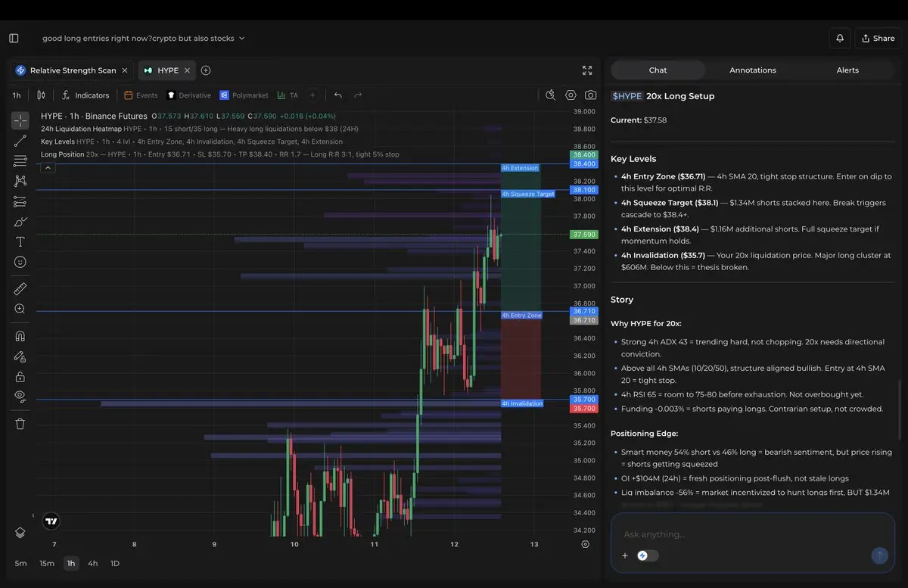Collapse the indicator legend chevron
This screenshot has height=588, width=908.
(x=47, y=168)
